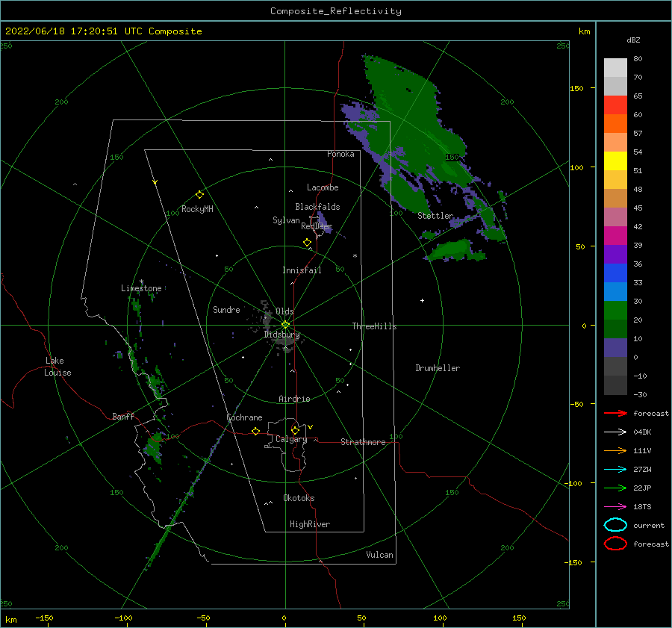Click the Strathmore label
The width and height of the screenshot is (672, 628).
point(363,442)
